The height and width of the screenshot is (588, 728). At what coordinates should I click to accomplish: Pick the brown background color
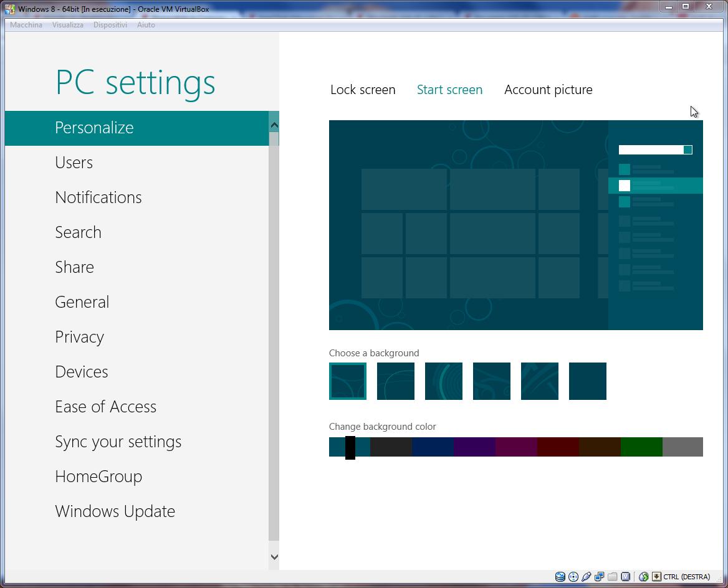(600, 447)
